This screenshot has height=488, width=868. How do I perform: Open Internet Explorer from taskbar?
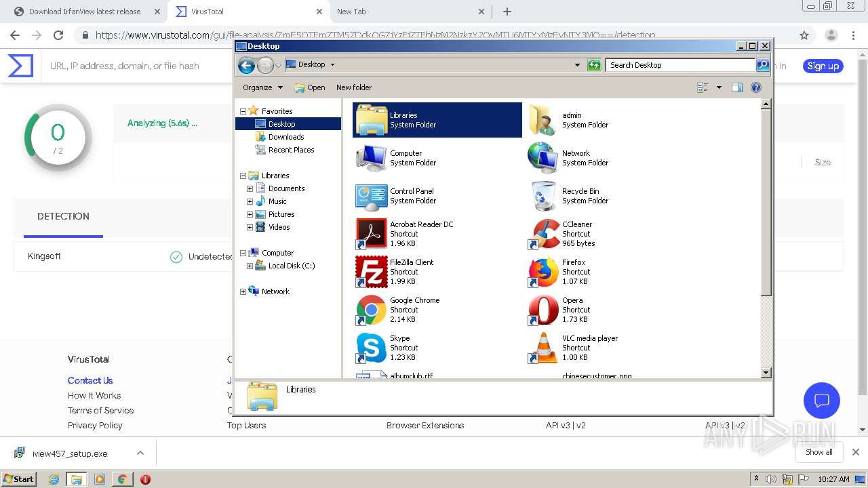tap(54, 479)
